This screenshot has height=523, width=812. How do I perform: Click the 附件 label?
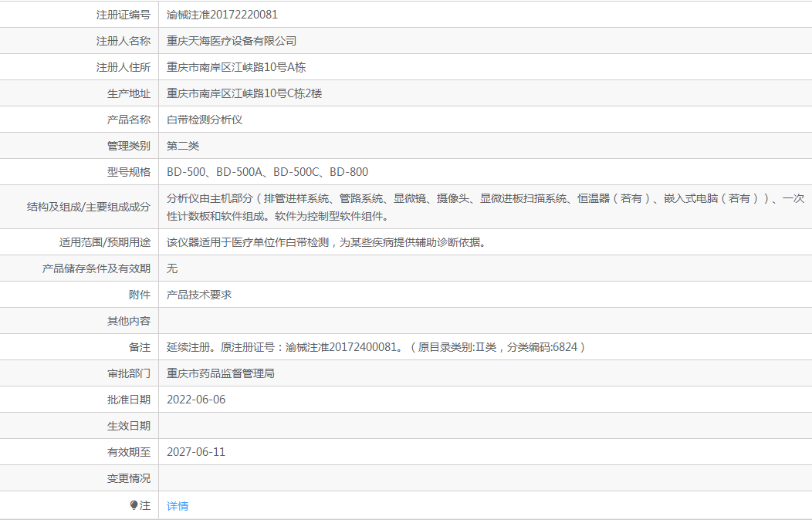click(140, 295)
